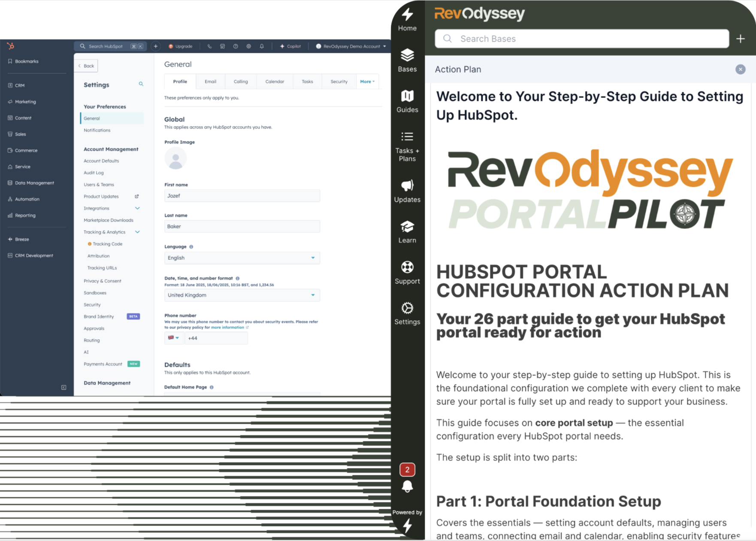Image resolution: width=756 pixels, height=541 pixels.
Task: Open the United Kingdom format dropdown
Action: point(242,295)
